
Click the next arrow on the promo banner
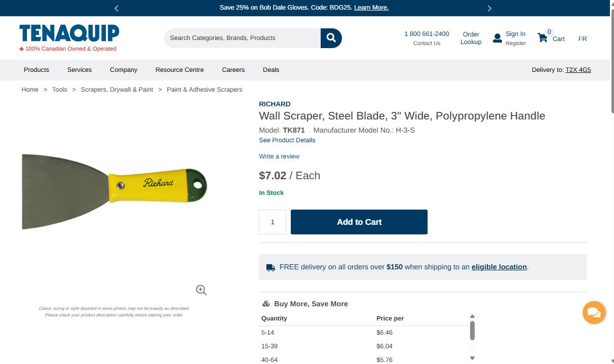click(489, 8)
